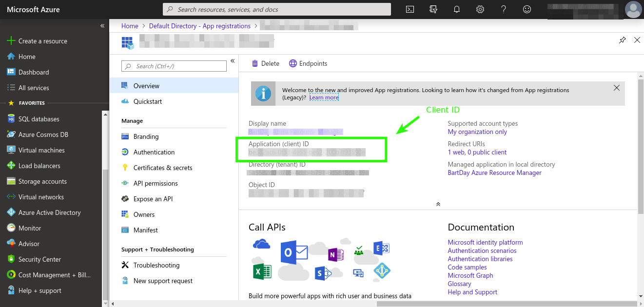Open Default Directory - App registrations breadcrumb
The image size is (644, 307).
[x=200, y=26]
